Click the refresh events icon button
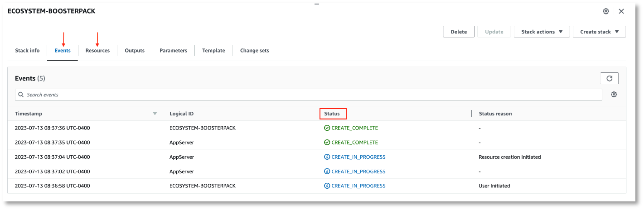644x210 pixels. (x=609, y=78)
